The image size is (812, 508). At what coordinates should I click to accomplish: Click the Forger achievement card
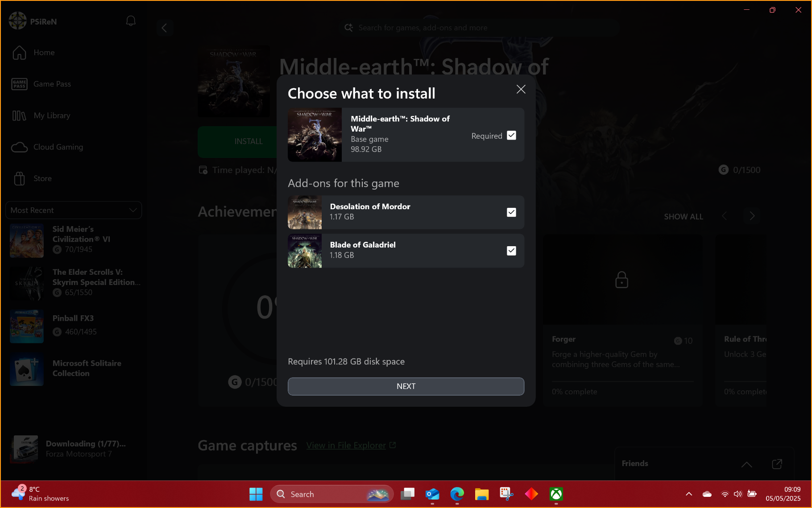tap(622, 320)
